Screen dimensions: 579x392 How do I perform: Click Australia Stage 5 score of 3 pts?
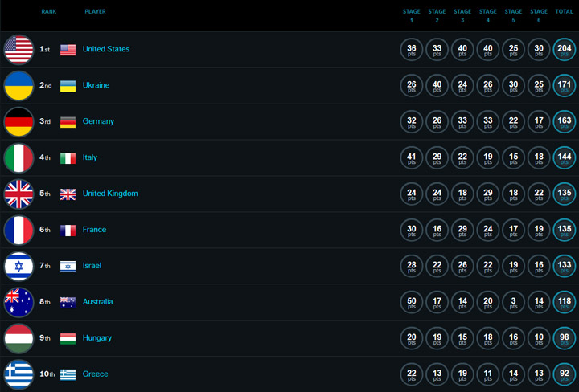click(x=513, y=302)
